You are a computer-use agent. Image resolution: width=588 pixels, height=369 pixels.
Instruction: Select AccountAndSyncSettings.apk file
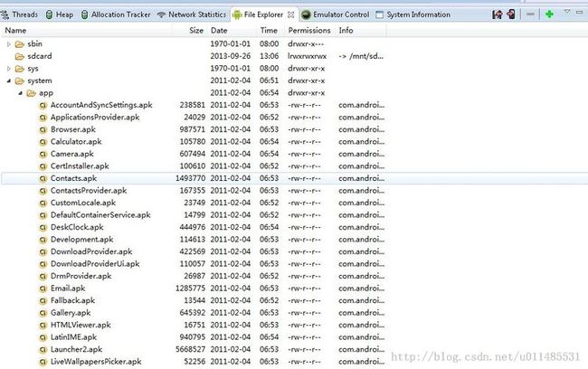(x=101, y=105)
